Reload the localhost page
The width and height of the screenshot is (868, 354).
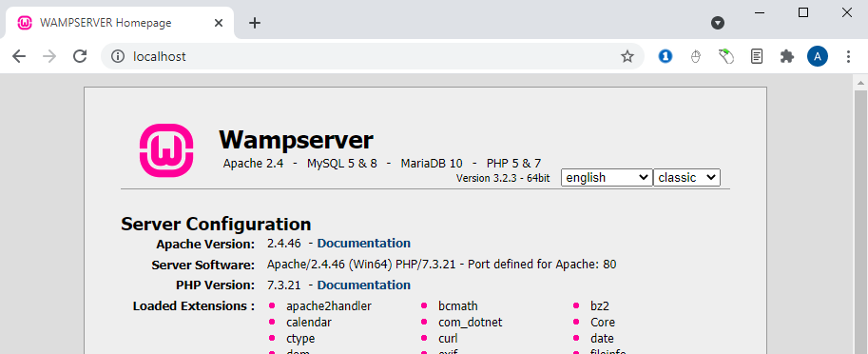(x=80, y=56)
